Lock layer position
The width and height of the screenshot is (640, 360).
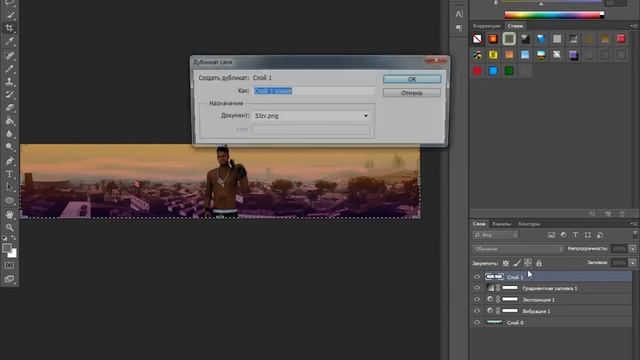pos(528,263)
